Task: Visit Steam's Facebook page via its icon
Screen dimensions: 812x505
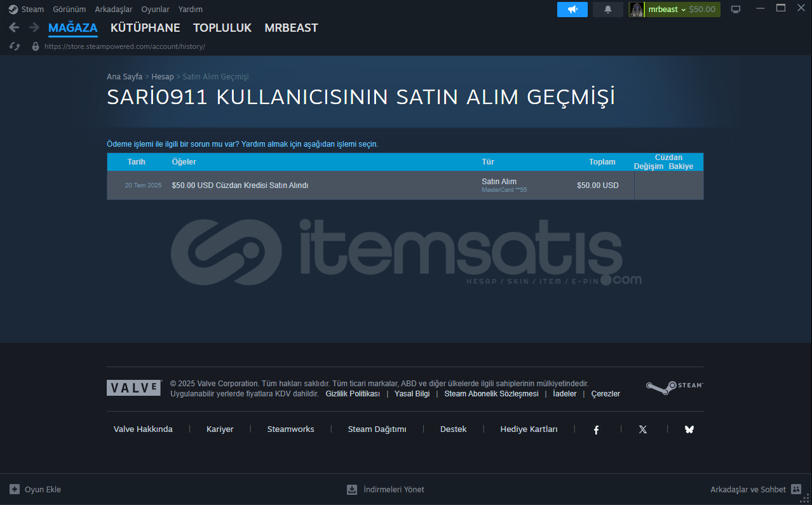Action: pos(596,430)
